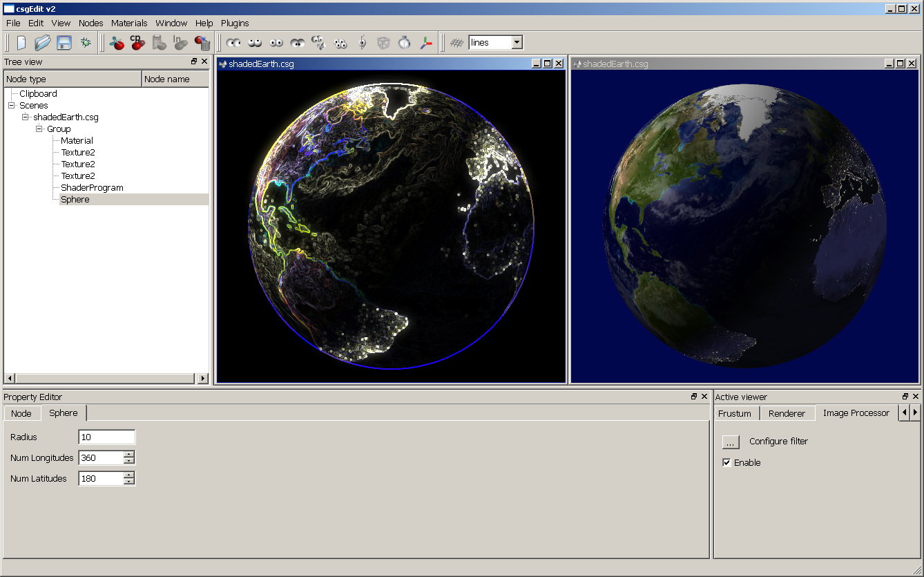Select the Node tab in Property Editor
The height and width of the screenshot is (577, 924).
(x=21, y=413)
